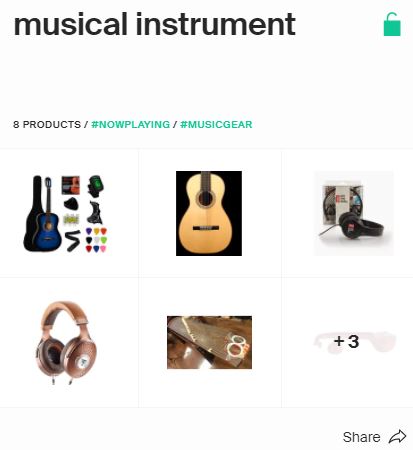
Task: Toggle the green unlock padlock icon
Action: click(392, 24)
